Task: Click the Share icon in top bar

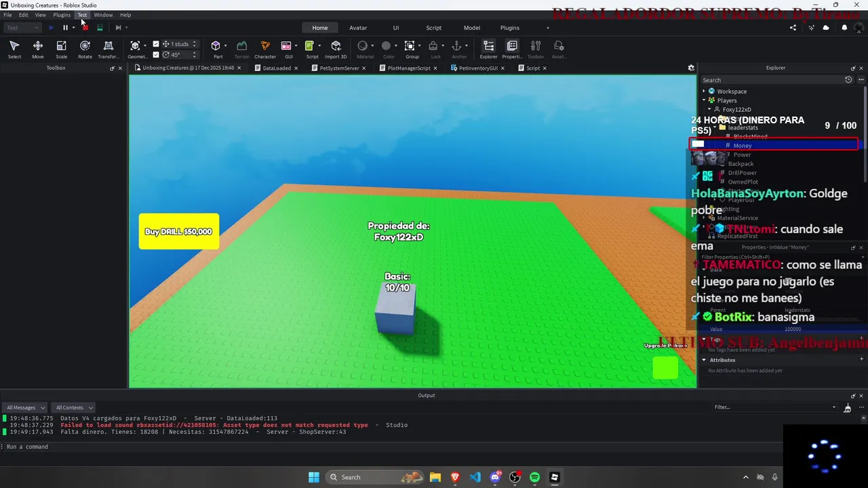Action: [x=793, y=28]
